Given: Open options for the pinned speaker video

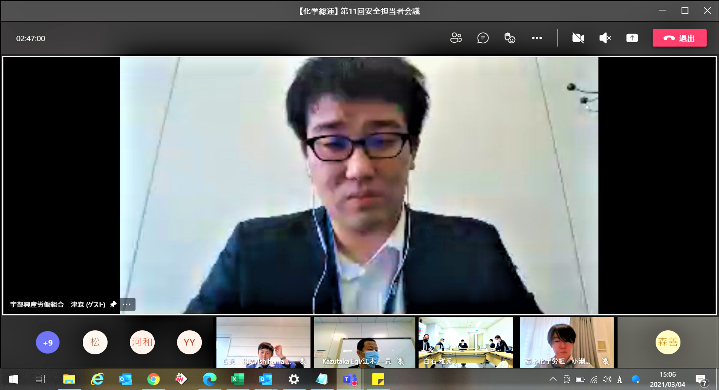Looking at the screenshot, I should 127,304.
